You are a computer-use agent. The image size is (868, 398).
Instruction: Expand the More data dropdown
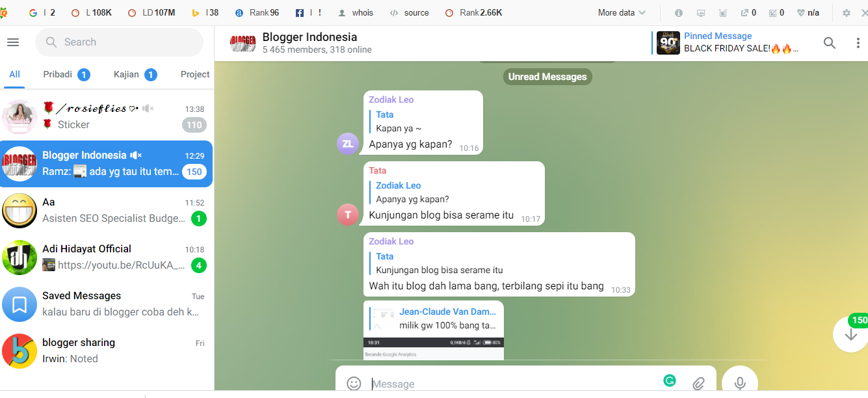pyautogui.click(x=622, y=13)
